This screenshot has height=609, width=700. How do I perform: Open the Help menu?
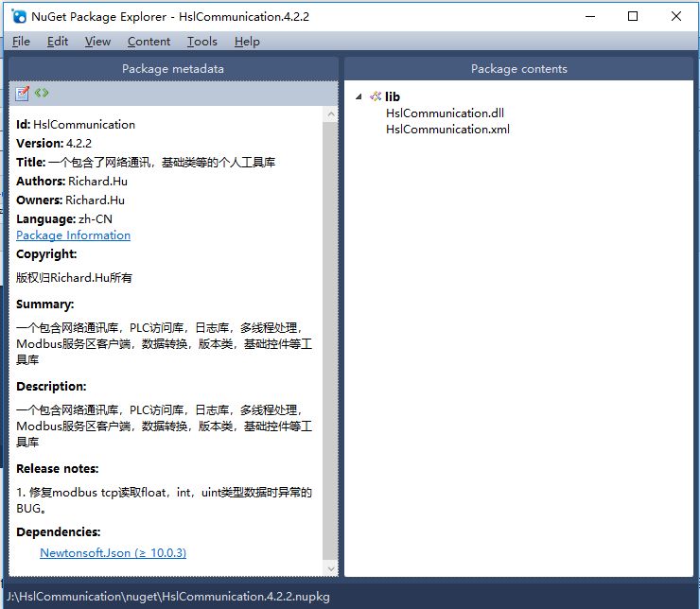click(x=247, y=42)
